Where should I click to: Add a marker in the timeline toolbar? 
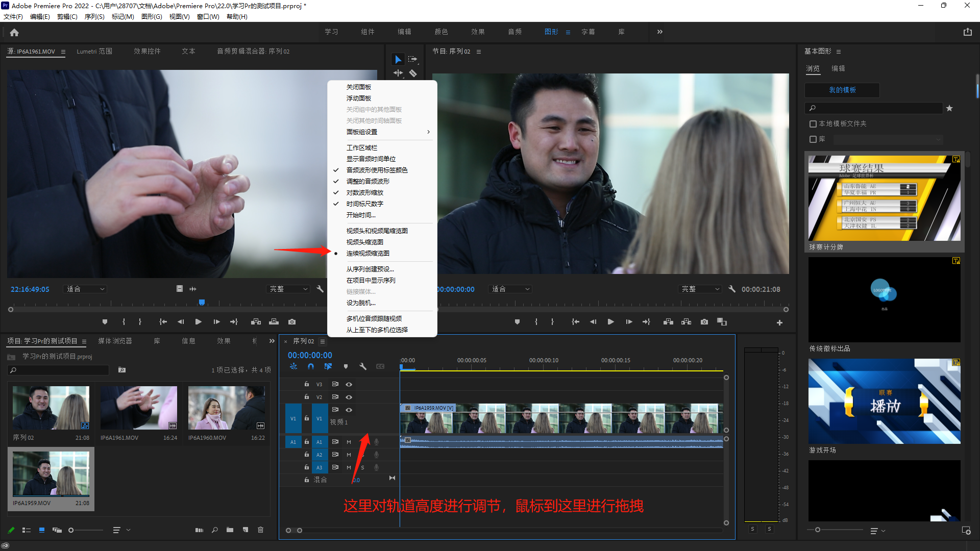(x=346, y=366)
